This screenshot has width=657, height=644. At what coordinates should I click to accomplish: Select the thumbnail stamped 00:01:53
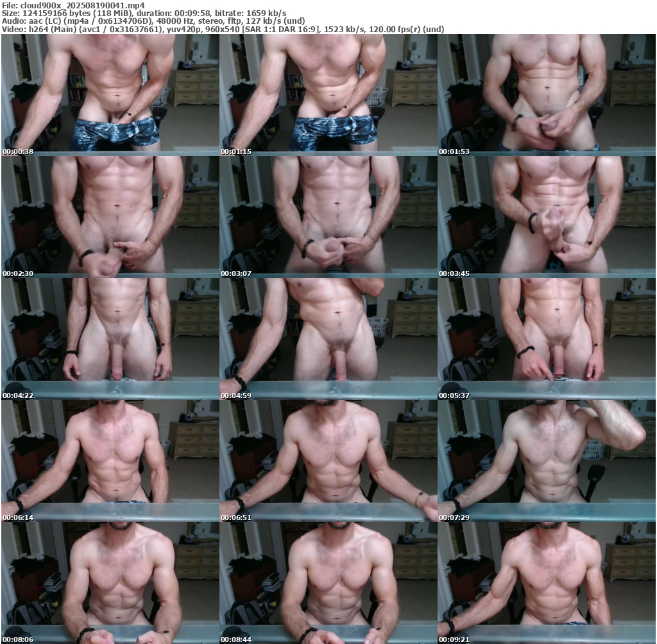pyautogui.click(x=547, y=95)
